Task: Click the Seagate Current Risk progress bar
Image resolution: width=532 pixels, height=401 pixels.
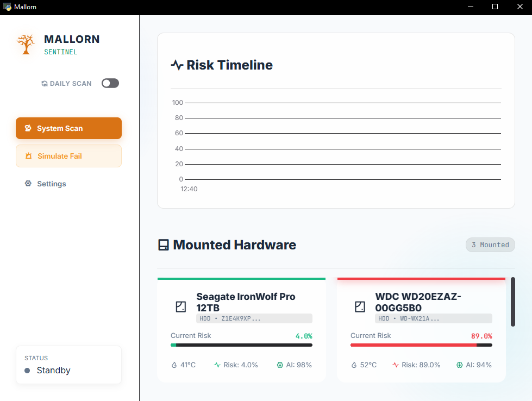Action: tap(241, 344)
